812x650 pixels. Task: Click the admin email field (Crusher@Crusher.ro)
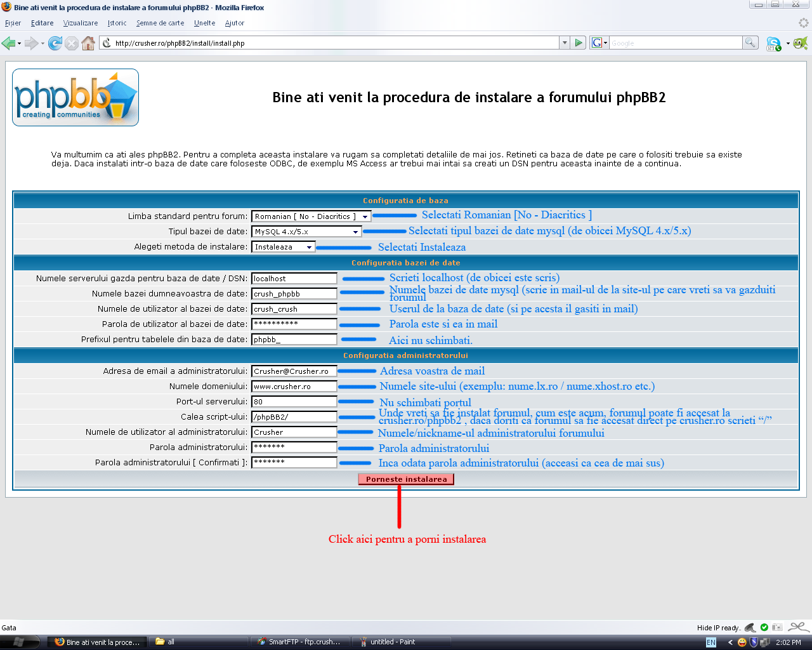294,371
